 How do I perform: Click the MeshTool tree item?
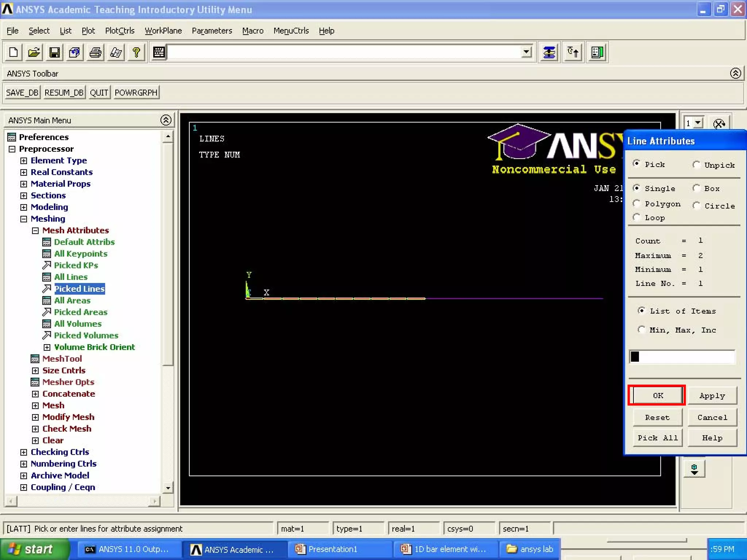(x=62, y=359)
